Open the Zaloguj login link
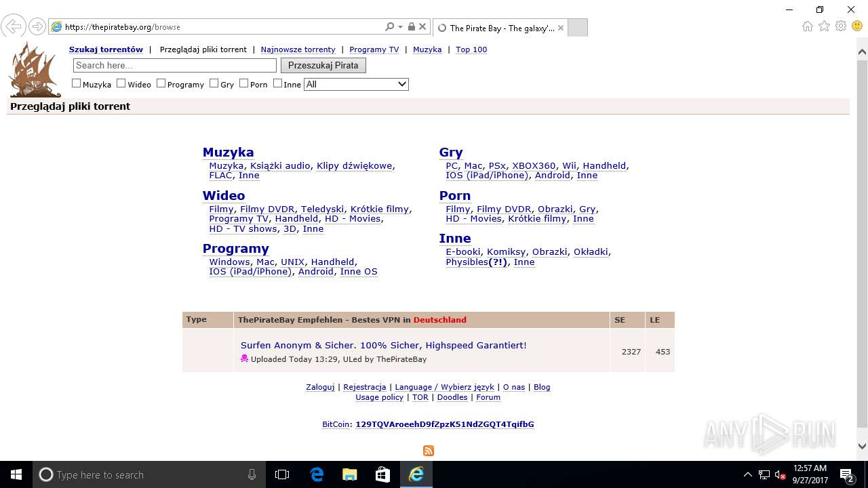The width and height of the screenshot is (868, 488). (320, 387)
